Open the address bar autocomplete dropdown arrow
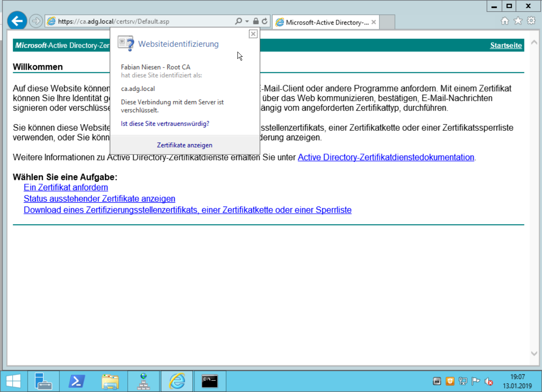This screenshot has height=392, width=542. click(x=247, y=21)
